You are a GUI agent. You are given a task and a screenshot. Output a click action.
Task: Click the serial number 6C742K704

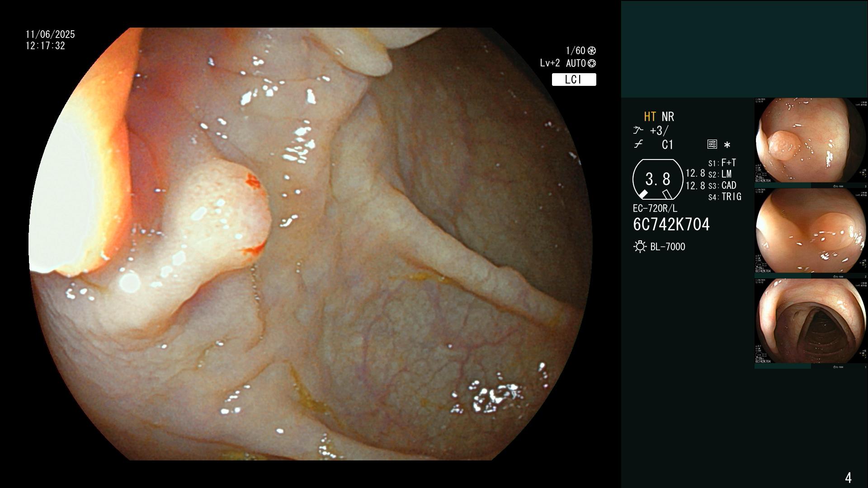[x=671, y=224]
